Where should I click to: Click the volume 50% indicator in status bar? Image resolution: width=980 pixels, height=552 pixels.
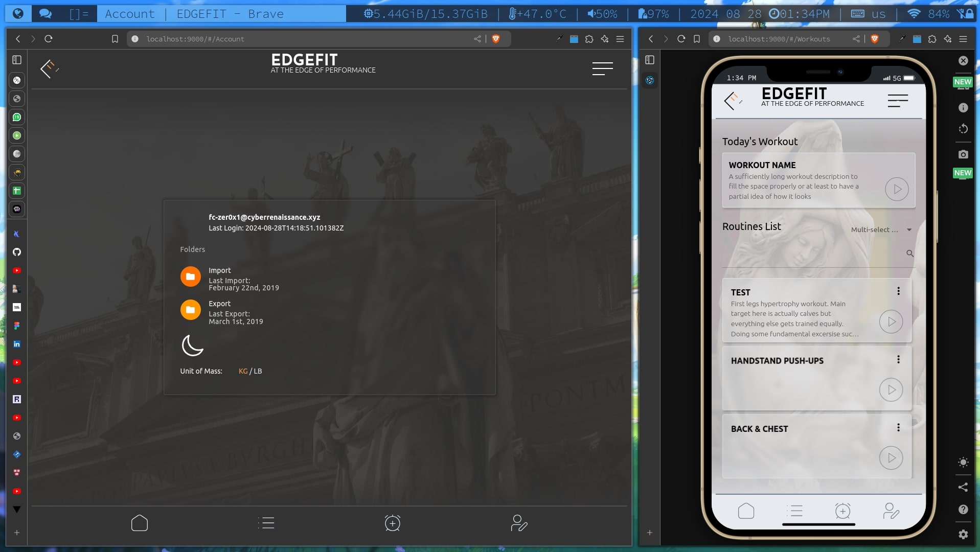click(x=602, y=14)
